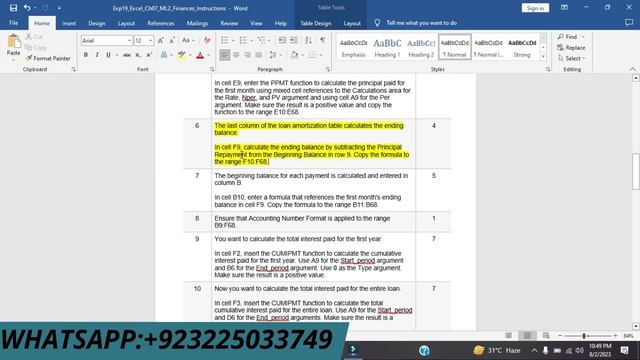640x360 pixels.
Task: Justify the paragraph text
Action: click(x=258, y=55)
